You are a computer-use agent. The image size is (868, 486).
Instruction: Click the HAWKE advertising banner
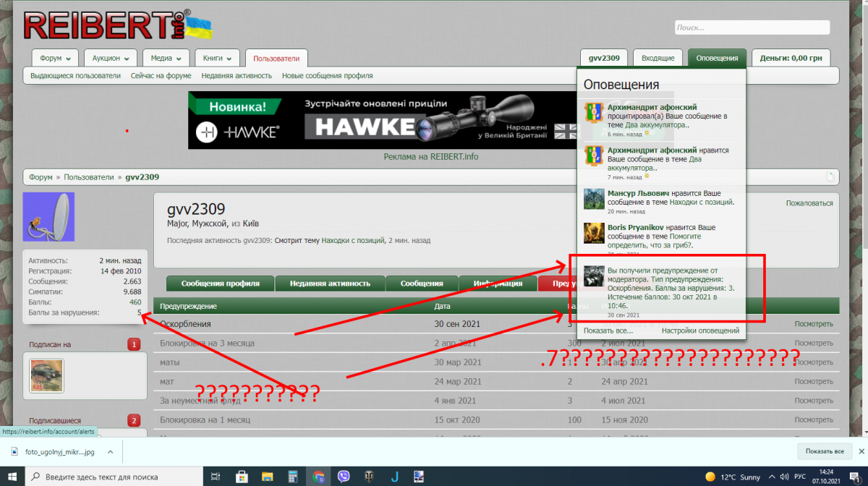[383, 120]
